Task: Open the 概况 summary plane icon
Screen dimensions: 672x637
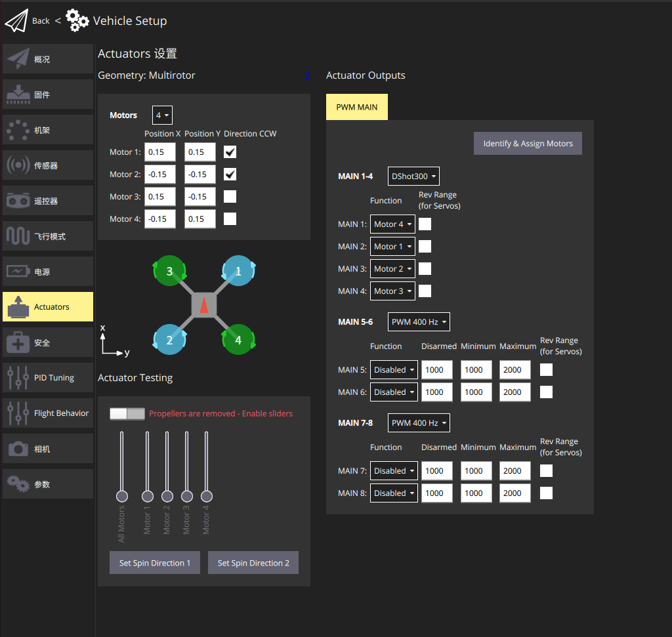Action: point(18,58)
